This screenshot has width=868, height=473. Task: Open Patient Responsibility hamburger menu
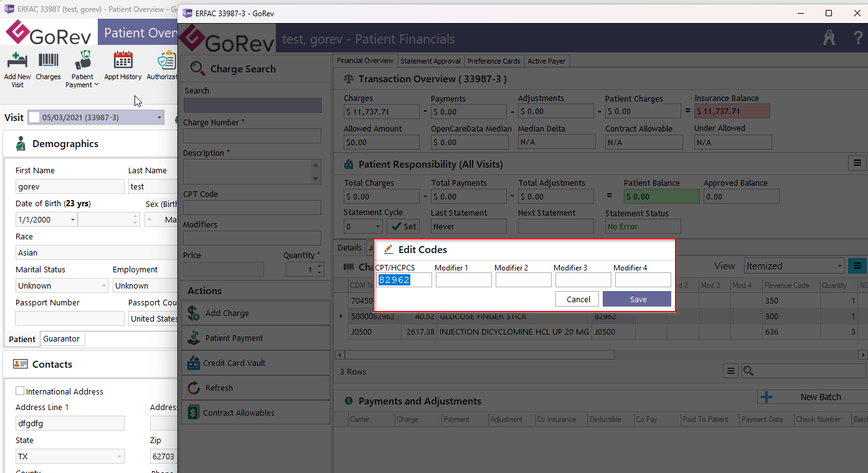point(857,163)
